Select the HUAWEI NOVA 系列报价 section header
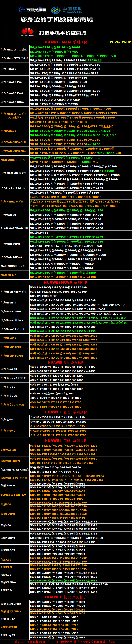This screenshot has width=132, height=644. (66, 282)
